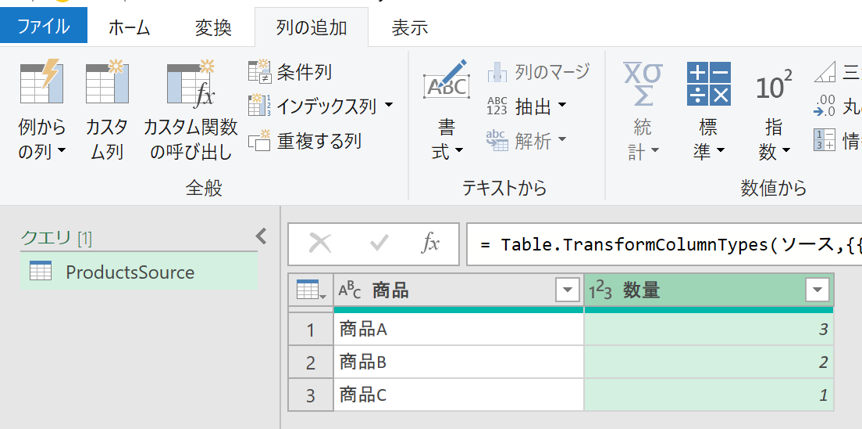
Task: Cancel formula edit with X button
Action: pyautogui.click(x=320, y=243)
